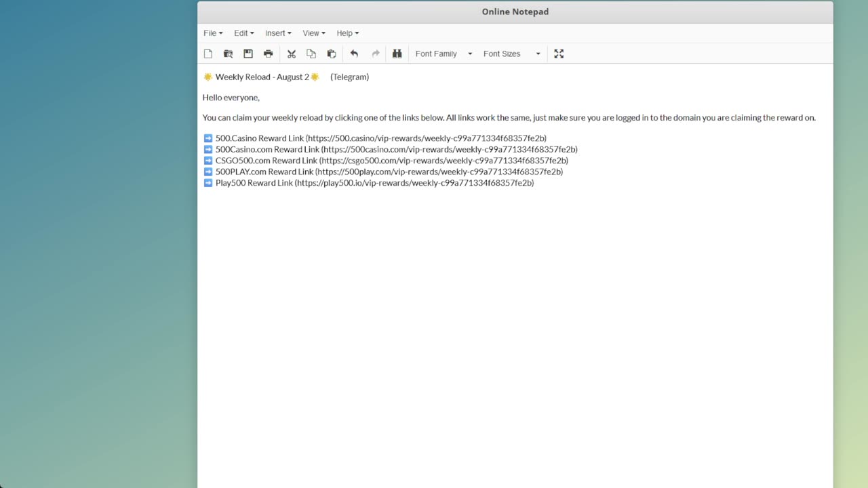Click the 'Hello everyone,' line
Screen dimensions: 868x488
click(x=231, y=98)
